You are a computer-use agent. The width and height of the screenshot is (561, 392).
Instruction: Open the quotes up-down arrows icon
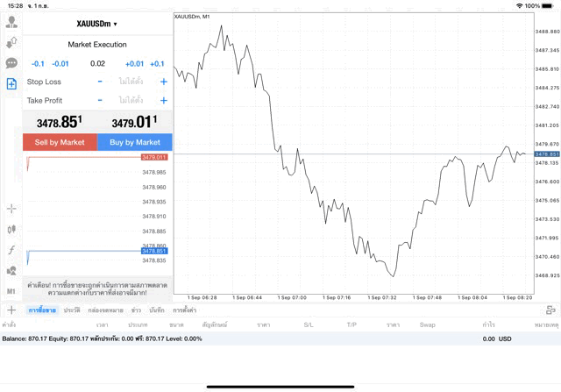click(11, 43)
